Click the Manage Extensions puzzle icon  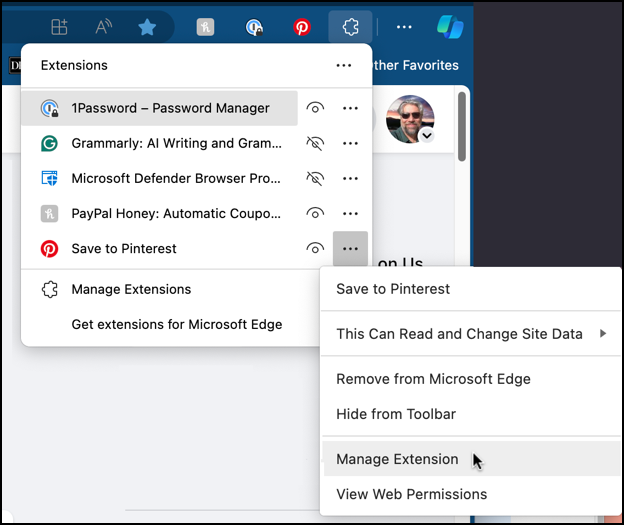[x=49, y=289]
